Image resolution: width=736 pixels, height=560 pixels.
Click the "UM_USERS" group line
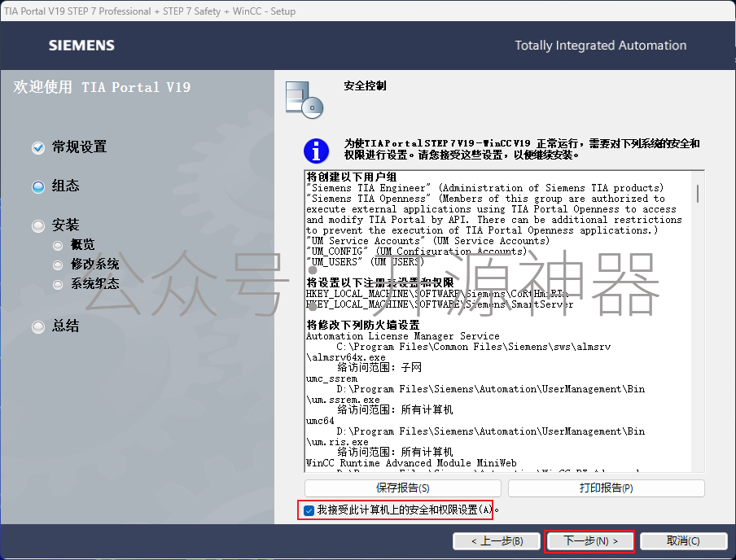tap(366, 262)
